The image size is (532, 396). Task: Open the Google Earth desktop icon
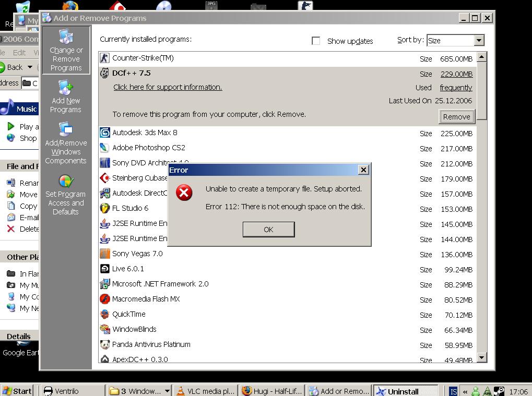click(x=20, y=349)
